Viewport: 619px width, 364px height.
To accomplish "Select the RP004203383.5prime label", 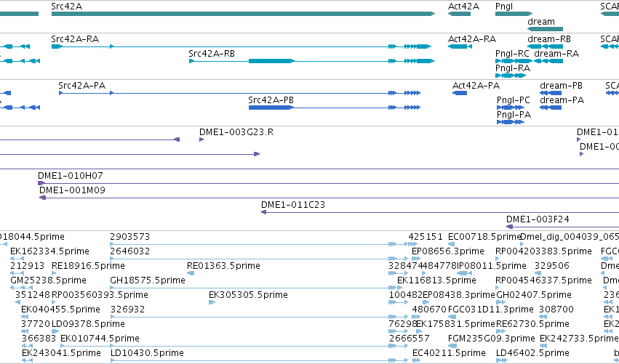I will [543, 251].
